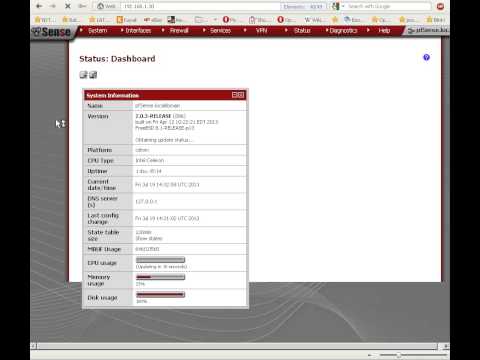Click the CPU usage progress bar

160,260
